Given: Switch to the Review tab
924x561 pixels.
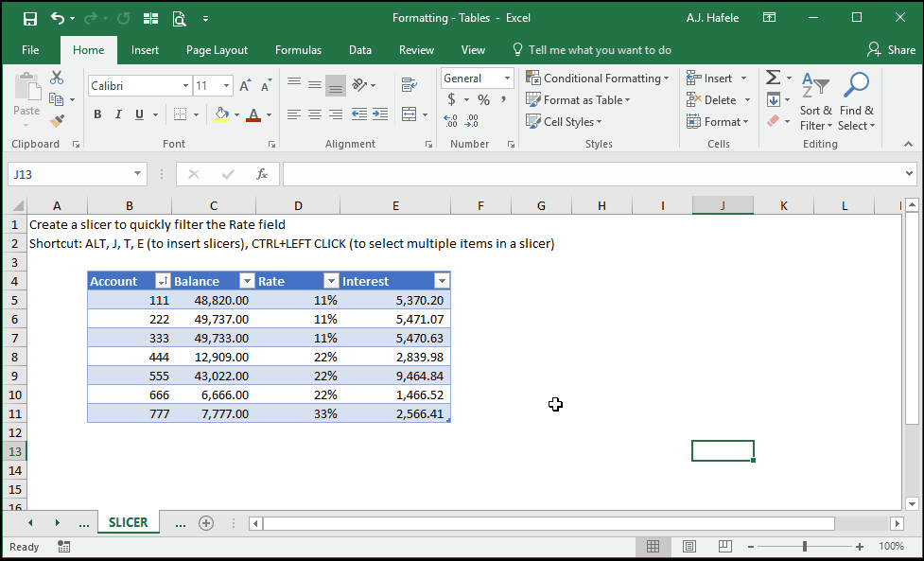Looking at the screenshot, I should click(x=416, y=50).
